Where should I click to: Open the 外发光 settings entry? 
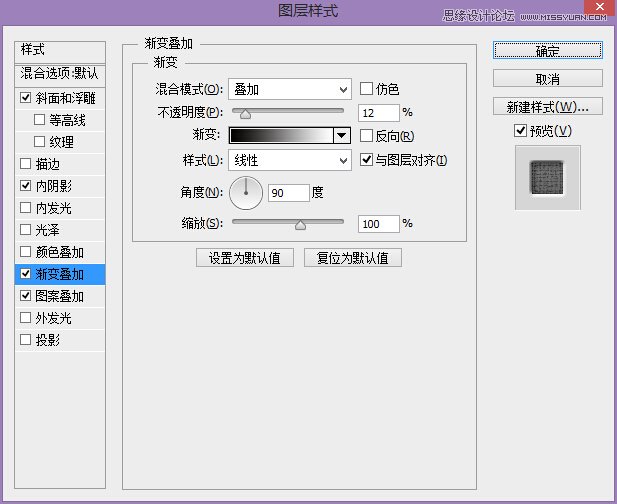pyautogui.click(x=54, y=318)
